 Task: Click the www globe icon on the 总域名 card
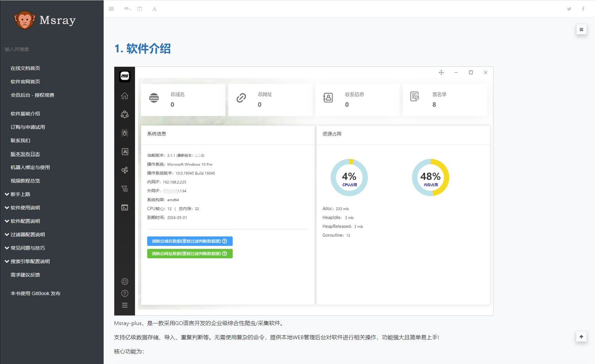pyautogui.click(x=154, y=98)
